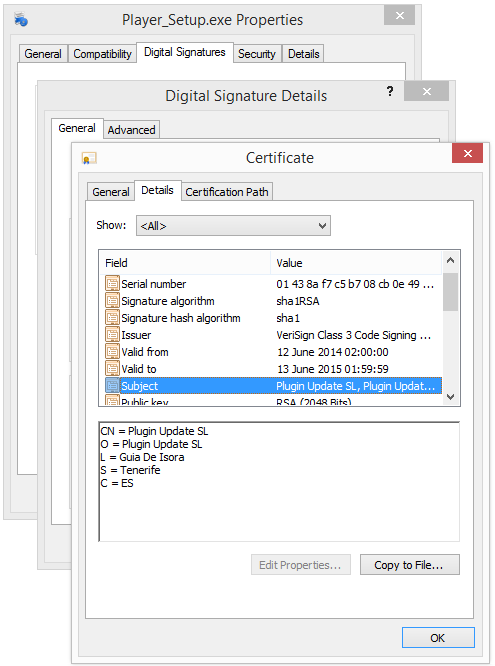Click the Copy to File... button
This screenshot has height=666, width=495.
410,565
